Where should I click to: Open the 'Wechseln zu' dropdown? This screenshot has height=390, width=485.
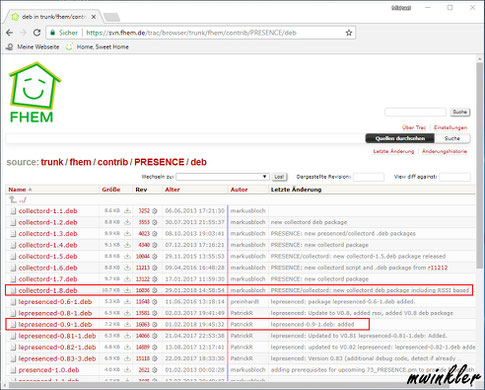coord(222,177)
